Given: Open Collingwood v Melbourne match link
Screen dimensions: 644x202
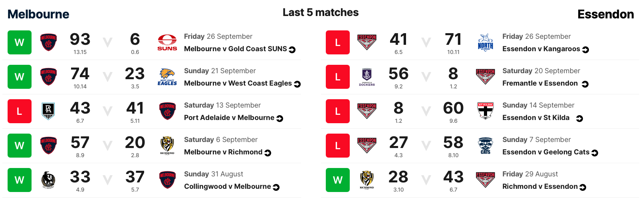Looking at the screenshot, I should [227, 186].
